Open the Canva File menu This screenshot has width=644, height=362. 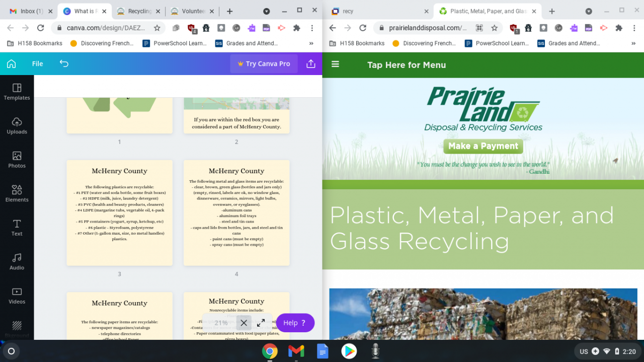tap(37, 64)
